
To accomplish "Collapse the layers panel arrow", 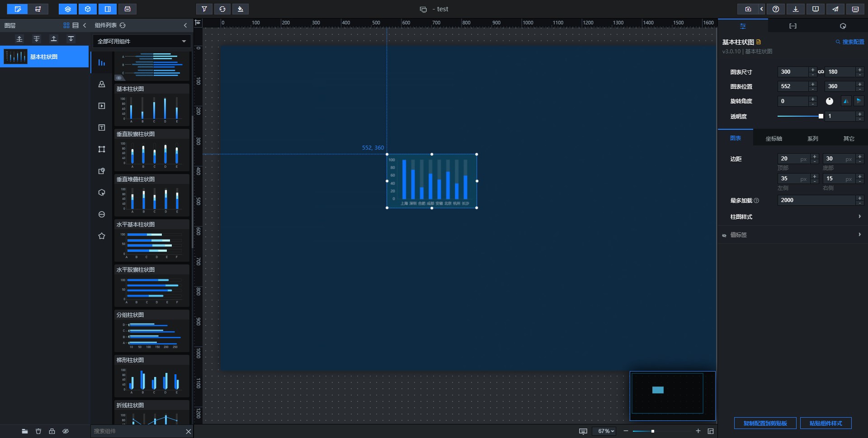I will tap(85, 25).
